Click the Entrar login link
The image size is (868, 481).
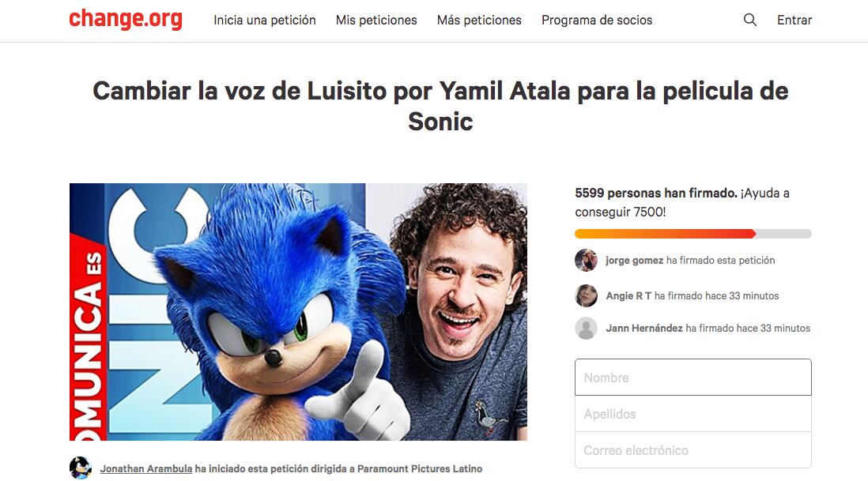(794, 20)
